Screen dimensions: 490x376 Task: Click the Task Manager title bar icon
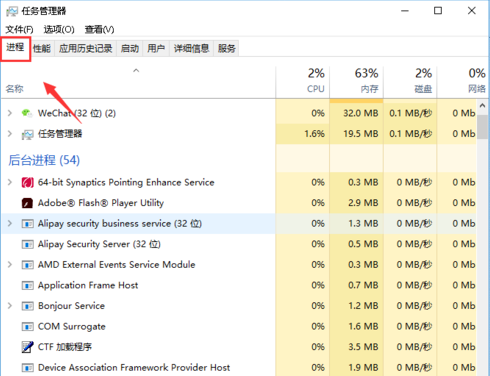coord(12,11)
